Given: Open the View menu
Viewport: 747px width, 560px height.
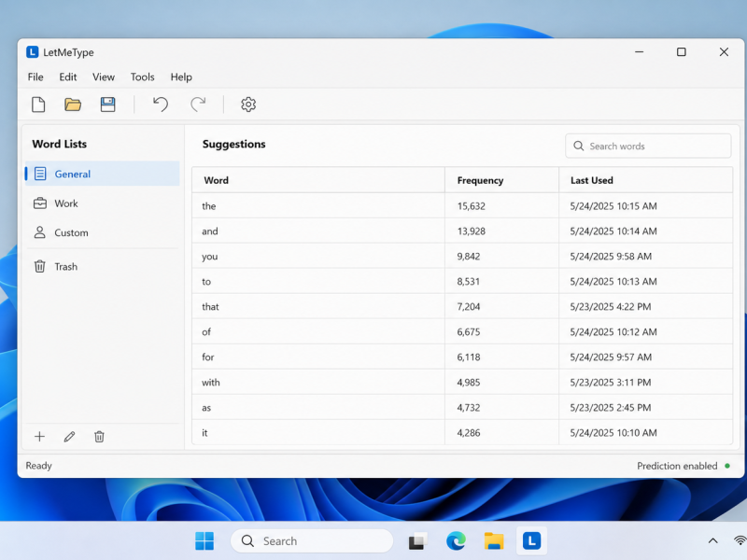Looking at the screenshot, I should [104, 77].
